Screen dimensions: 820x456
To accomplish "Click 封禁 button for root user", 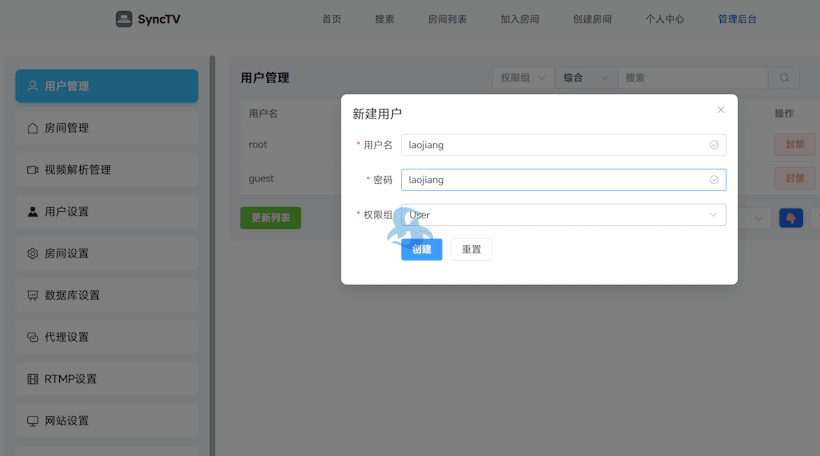I will tap(794, 144).
